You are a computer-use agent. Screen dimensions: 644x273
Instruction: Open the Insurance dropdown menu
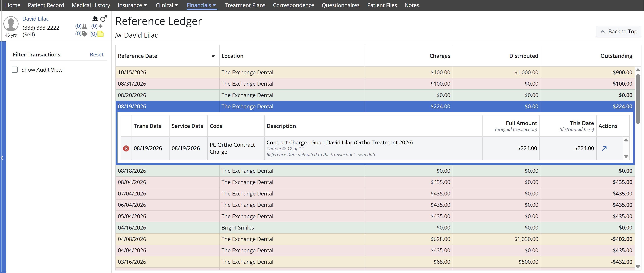[x=132, y=5]
